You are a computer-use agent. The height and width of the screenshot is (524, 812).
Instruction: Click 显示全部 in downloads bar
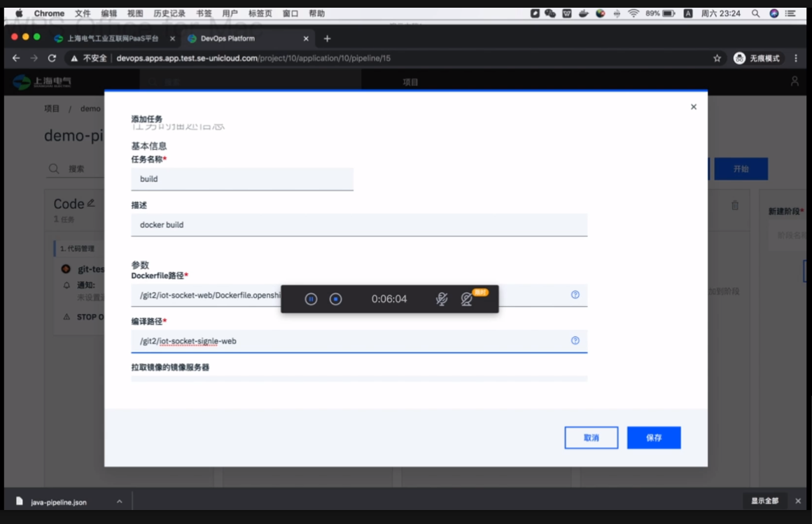[x=764, y=502]
